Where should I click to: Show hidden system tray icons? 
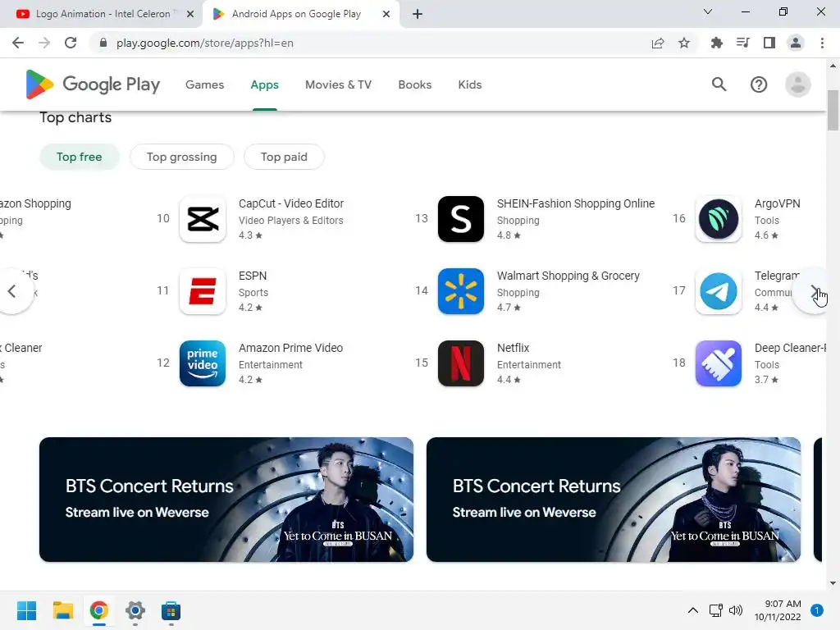tap(692, 610)
